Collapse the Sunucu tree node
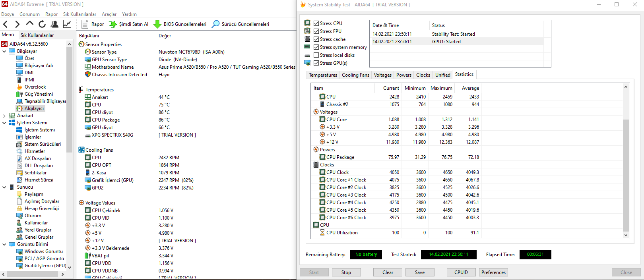 pos(4,187)
